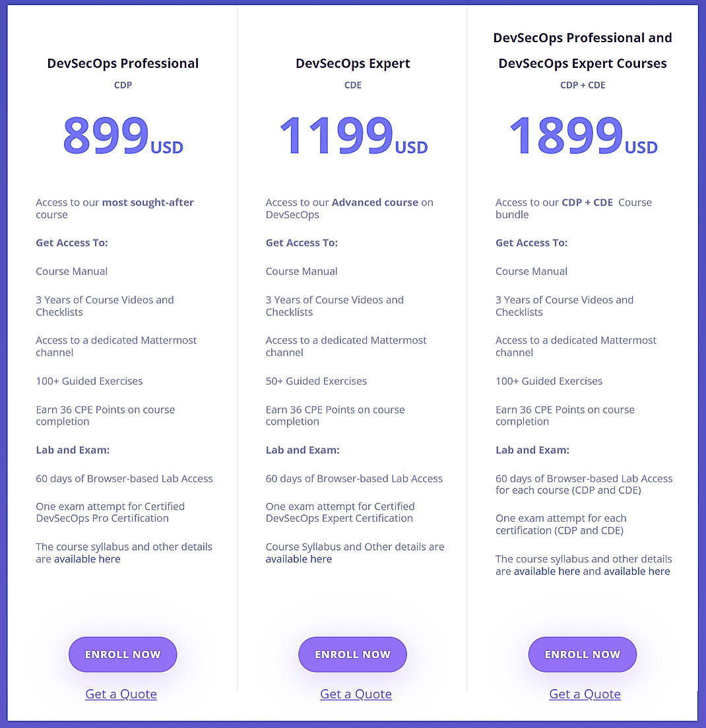Image resolution: width=706 pixels, height=728 pixels.
Task: Click the DevSecOps Professional and Expert Courses heading
Action: point(583,50)
